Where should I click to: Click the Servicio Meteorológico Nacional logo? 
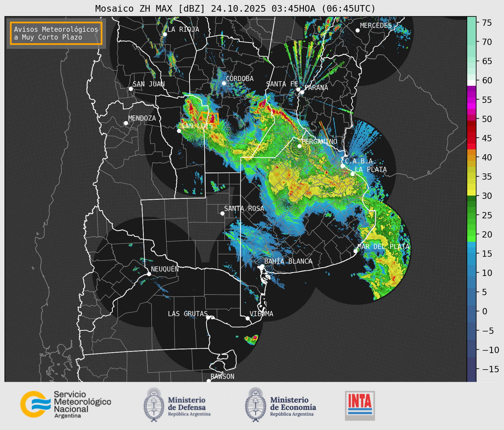click(x=65, y=404)
